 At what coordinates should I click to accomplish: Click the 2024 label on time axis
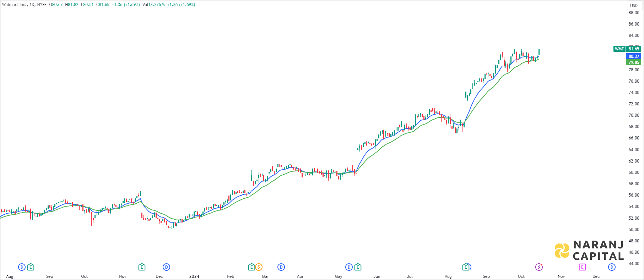point(194,276)
